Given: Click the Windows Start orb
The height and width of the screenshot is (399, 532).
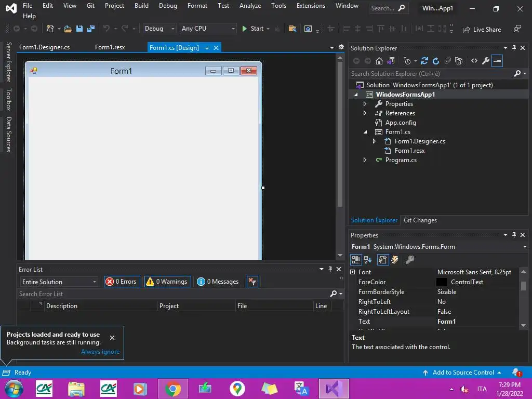Looking at the screenshot, I should click(x=14, y=389).
